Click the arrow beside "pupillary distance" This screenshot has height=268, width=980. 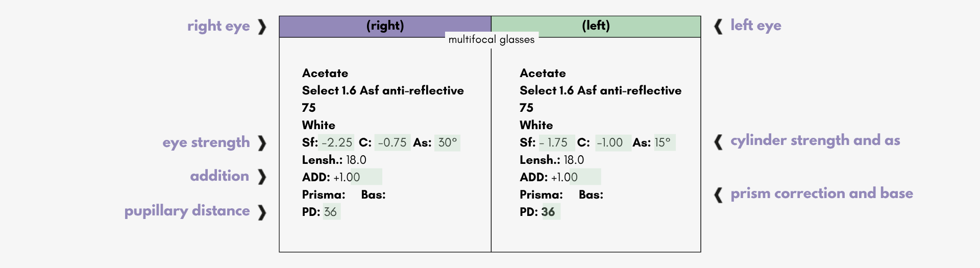262,212
